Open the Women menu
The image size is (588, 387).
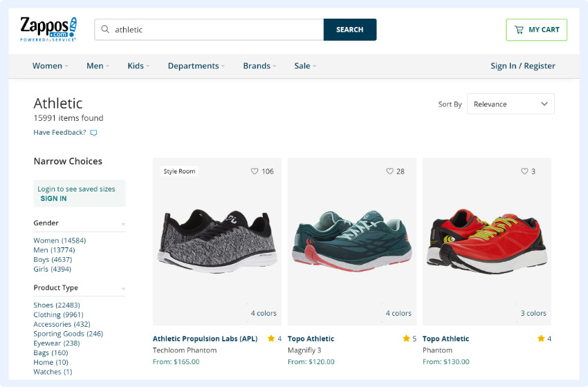pos(50,66)
